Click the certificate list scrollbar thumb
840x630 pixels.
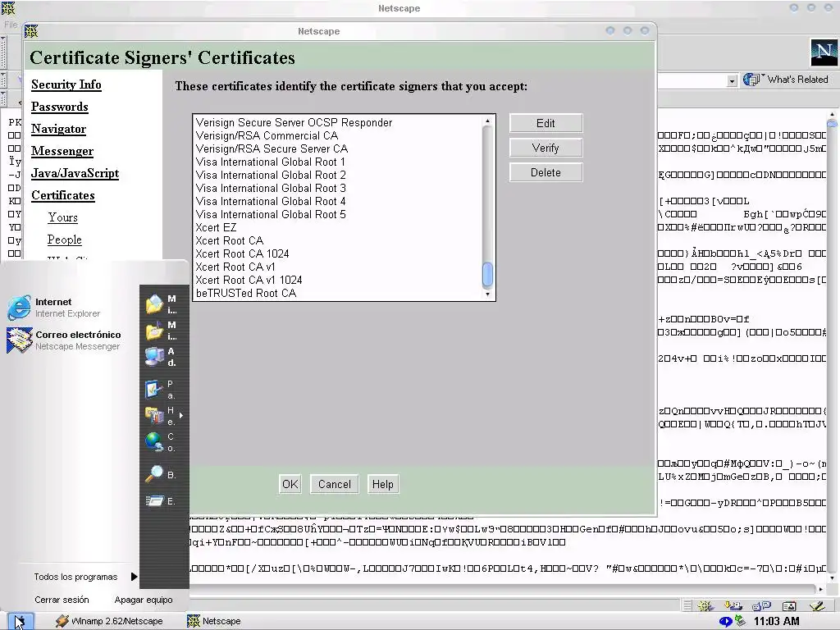coord(487,275)
